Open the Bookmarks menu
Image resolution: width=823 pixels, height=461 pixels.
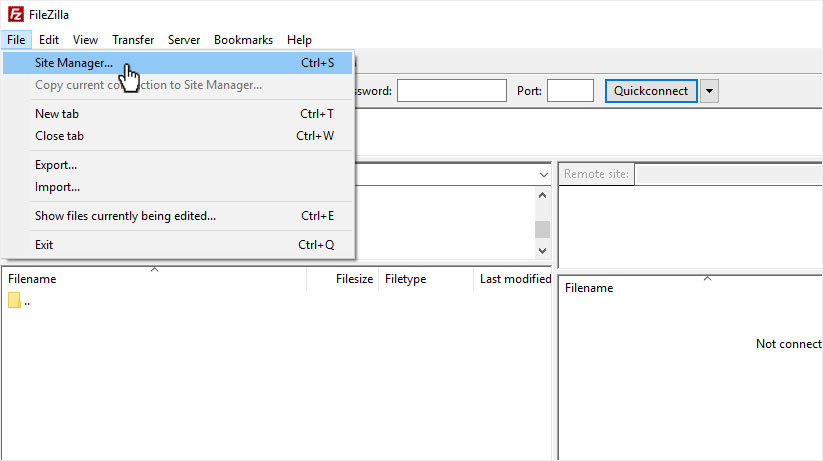[x=244, y=40]
